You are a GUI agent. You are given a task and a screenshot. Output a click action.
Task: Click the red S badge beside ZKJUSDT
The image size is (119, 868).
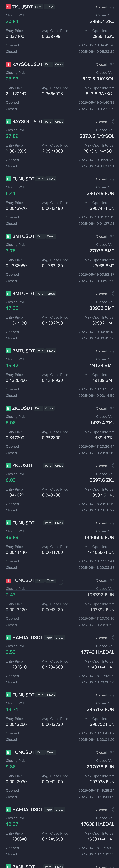(8, 7)
